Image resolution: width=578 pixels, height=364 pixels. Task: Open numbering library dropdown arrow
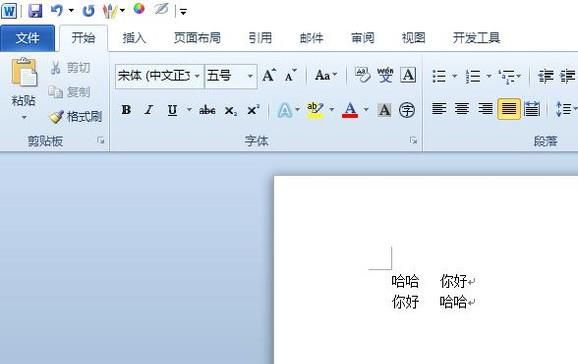point(489,76)
